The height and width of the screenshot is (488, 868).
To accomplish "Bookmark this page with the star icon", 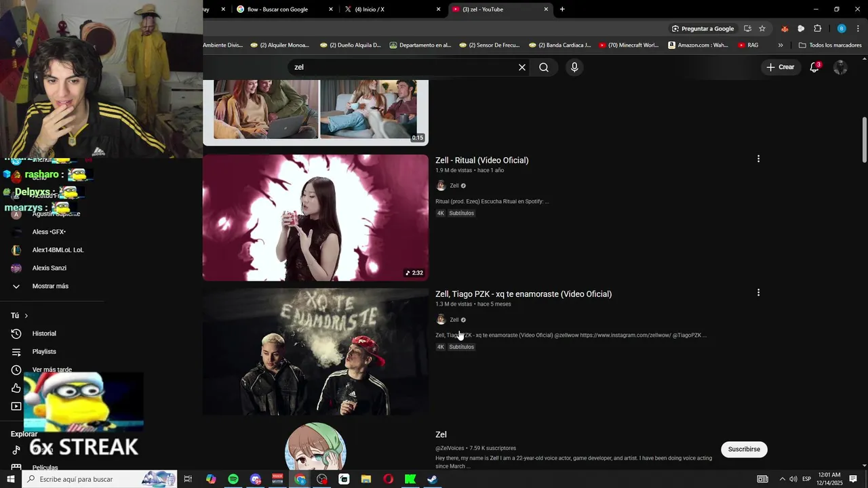I will 762,28.
